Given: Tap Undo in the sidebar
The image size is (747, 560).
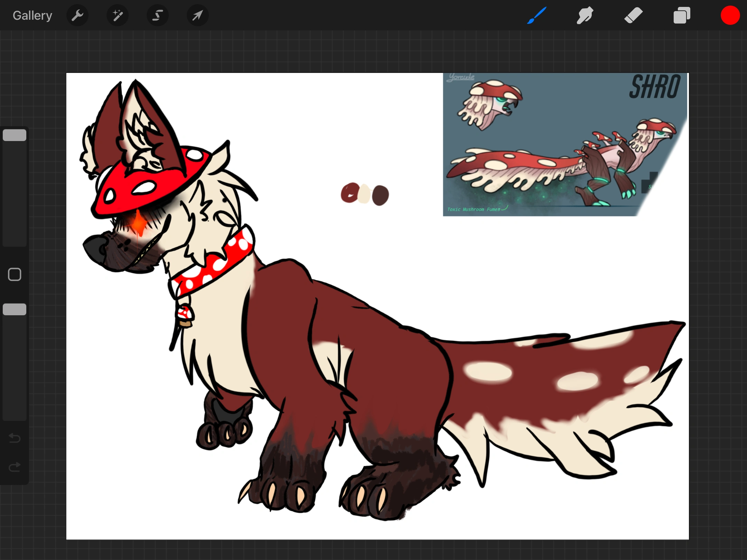Looking at the screenshot, I should [x=15, y=438].
